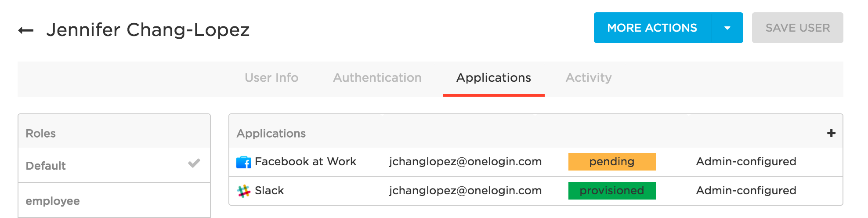Click the SAVE USER button

pyautogui.click(x=797, y=28)
